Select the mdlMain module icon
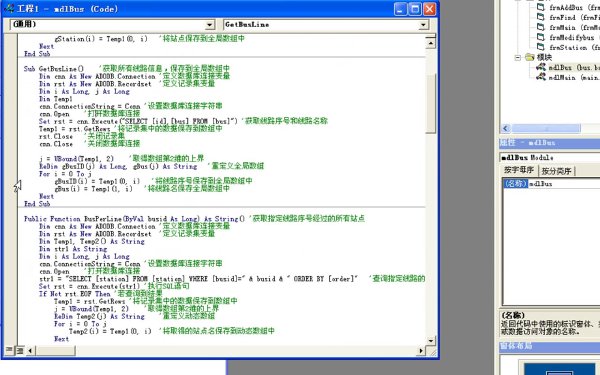The width and height of the screenshot is (600, 375). 541,77
